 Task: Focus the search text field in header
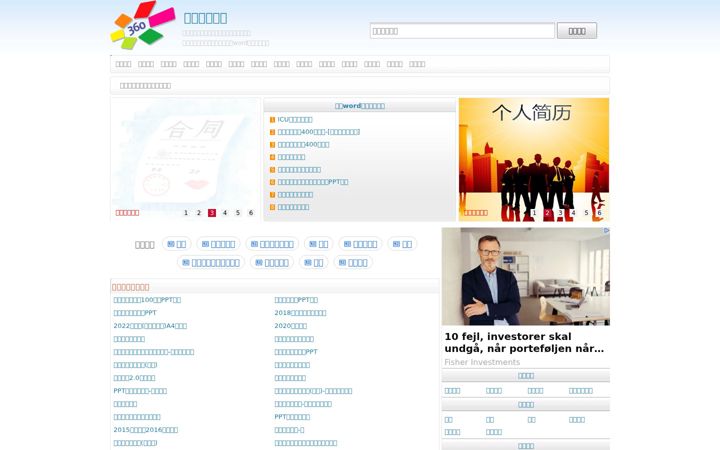462,31
